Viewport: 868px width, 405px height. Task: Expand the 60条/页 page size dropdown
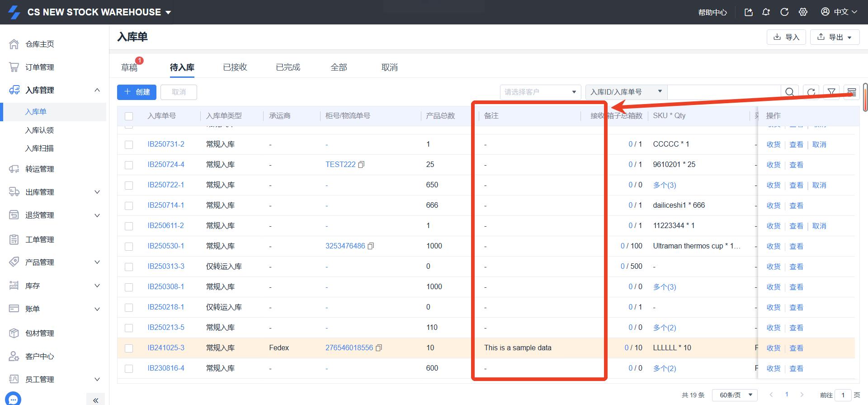[735, 395]
